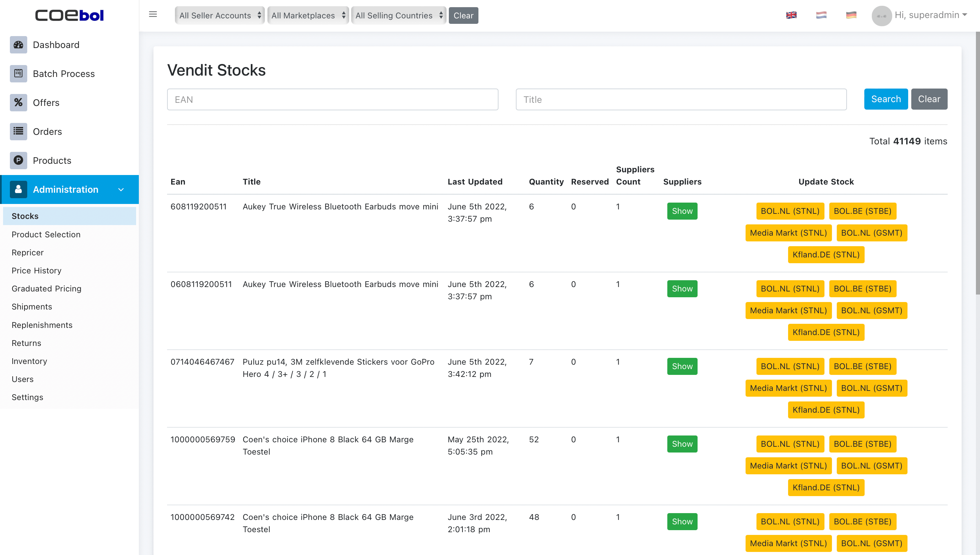980x555 pixels.
Task: Click the top bar Clear filters button
Action: click(x=463, y=16)
